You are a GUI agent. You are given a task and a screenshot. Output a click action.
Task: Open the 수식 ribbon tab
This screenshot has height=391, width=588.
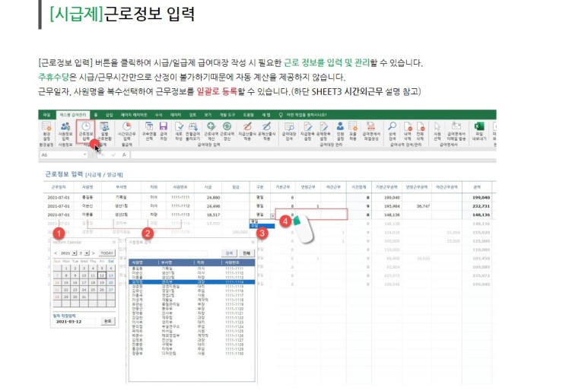[159, 115]
